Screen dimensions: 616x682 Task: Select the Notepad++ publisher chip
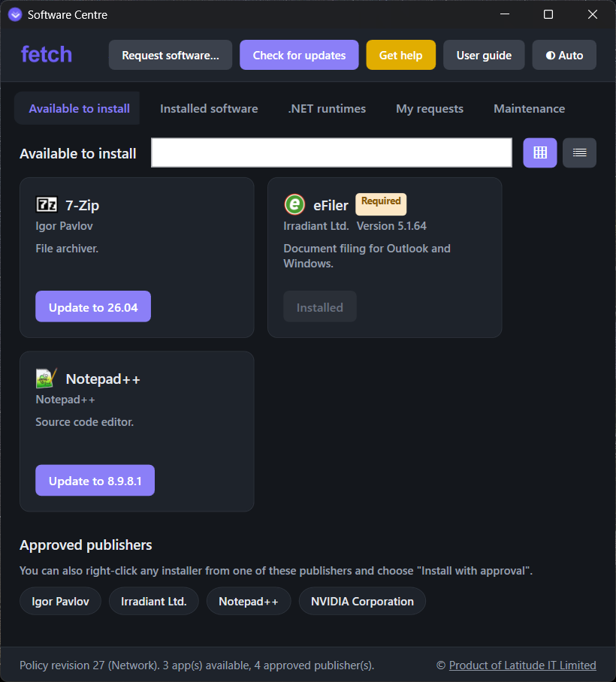pyautogui.click(x=249, y=601)
